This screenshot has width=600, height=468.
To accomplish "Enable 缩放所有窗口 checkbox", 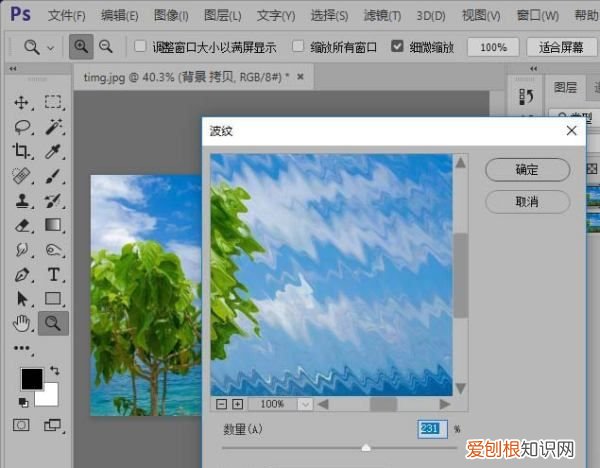I will tap(298, 46).
